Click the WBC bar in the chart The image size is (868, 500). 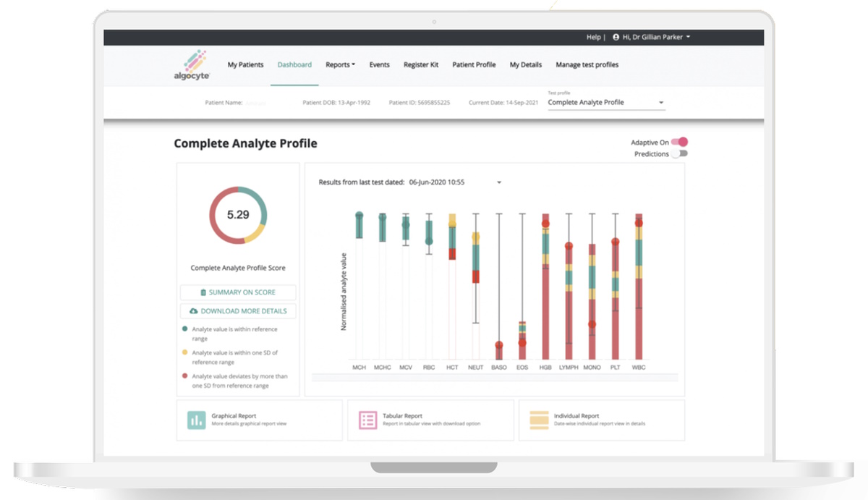point(639,287)
